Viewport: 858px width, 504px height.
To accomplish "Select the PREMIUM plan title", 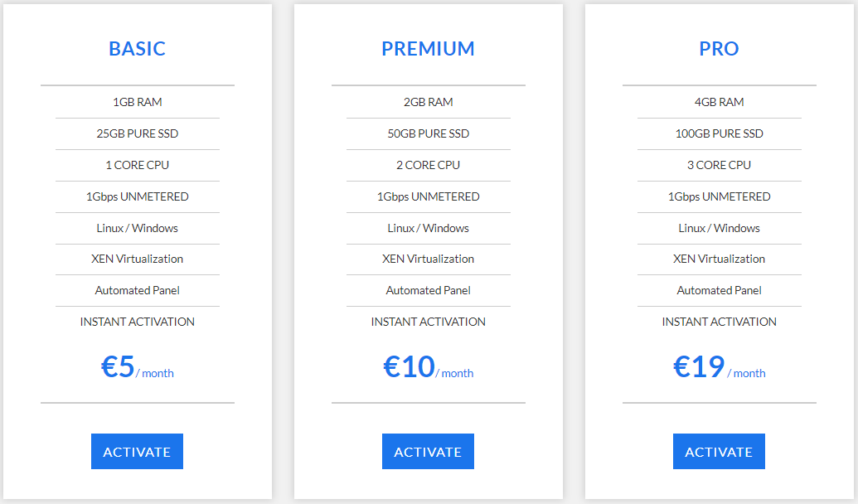I will pyautogui.click(x=428, y=49).
